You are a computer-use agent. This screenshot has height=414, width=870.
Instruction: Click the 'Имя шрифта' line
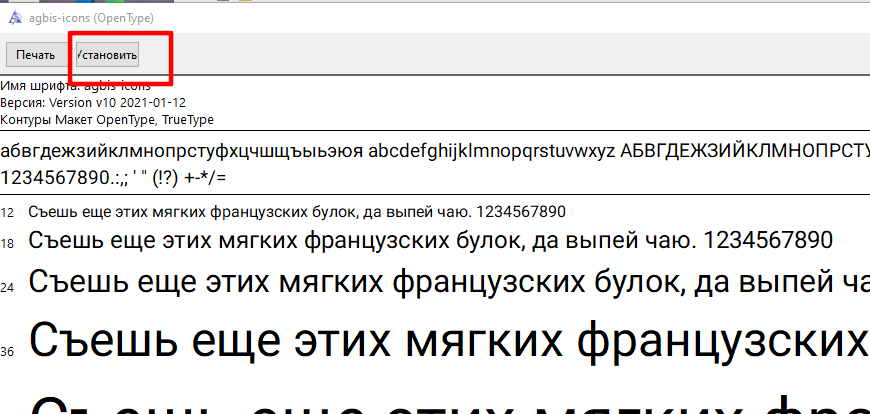pyautogui.click(x=75, y=86)
